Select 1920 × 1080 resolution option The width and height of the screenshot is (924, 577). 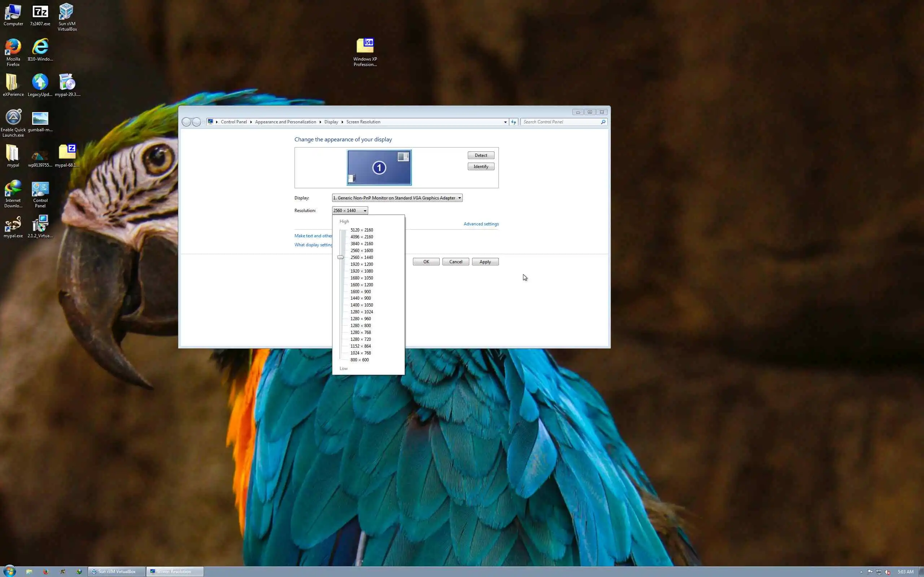(361, 271)
